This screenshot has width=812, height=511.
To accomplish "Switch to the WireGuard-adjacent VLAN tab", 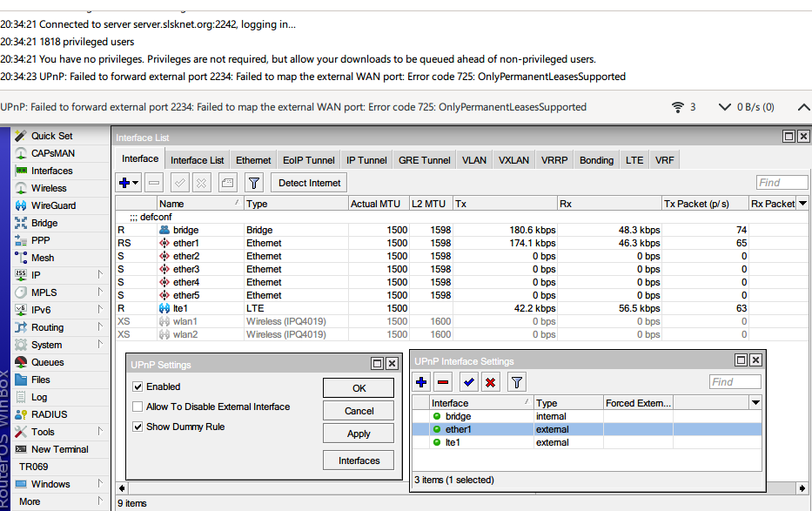I will click(x=474, y=160).
